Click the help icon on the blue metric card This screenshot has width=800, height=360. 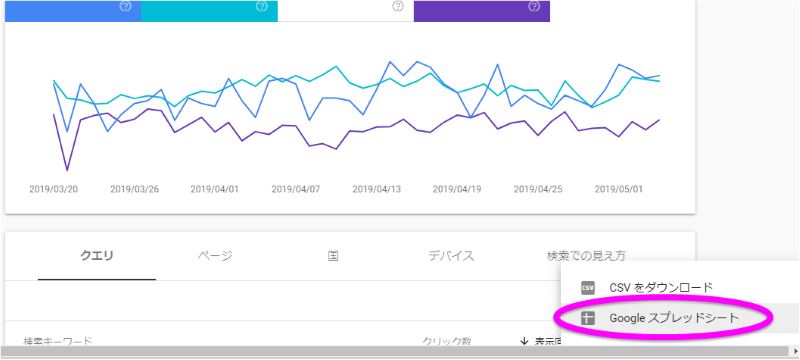(125, 7)
